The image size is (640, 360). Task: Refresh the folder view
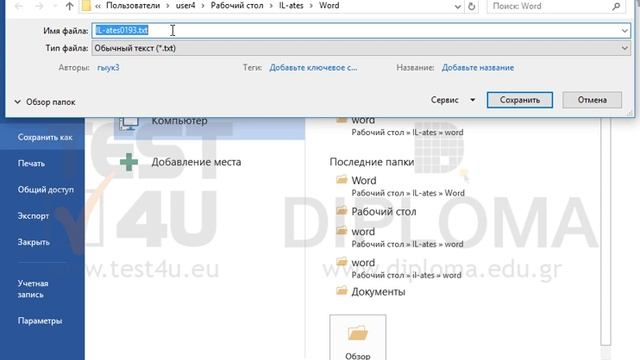point(471,7)
